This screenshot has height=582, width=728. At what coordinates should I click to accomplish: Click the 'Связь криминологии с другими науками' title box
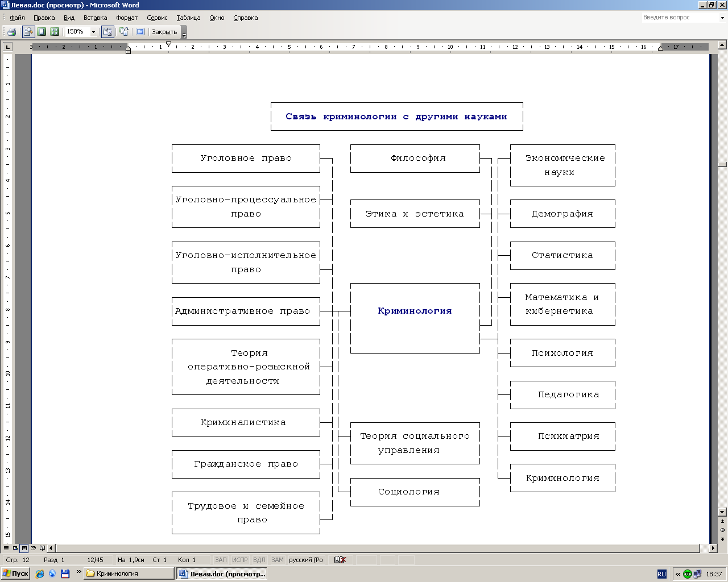click(x=396, y=117)
